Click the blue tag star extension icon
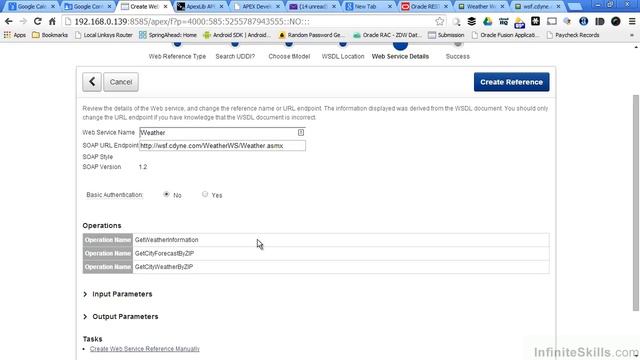This screenshot has height=360, width=640. [567, 22]
